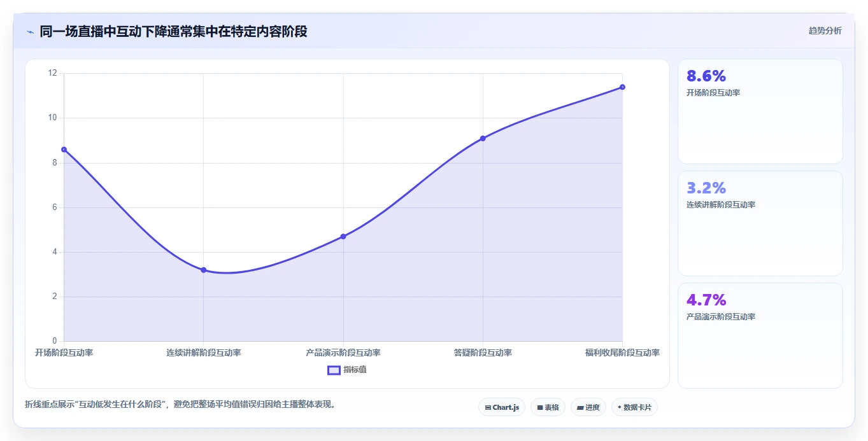Click x-axis label 福利收尾阶段互动率
Image resolution: width=868 pixels, height=441 pixels.
tap(622, 353)
